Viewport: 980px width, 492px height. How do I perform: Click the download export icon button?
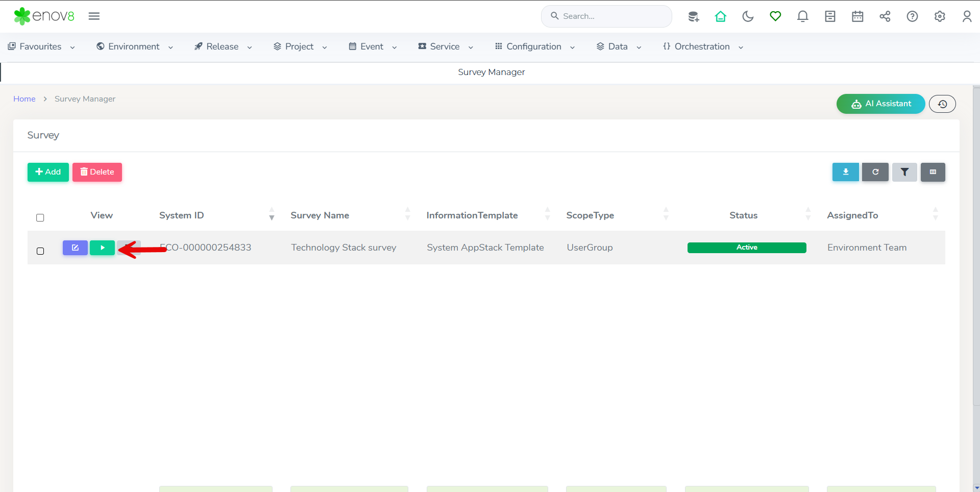(x=845, y=173)
